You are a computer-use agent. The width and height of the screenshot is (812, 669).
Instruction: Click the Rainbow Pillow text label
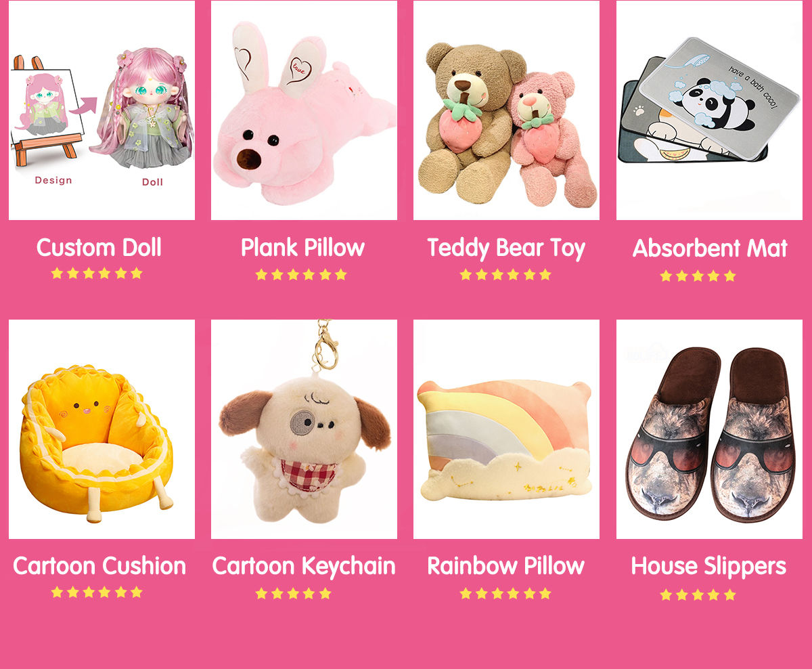click(x=505, y=565)
